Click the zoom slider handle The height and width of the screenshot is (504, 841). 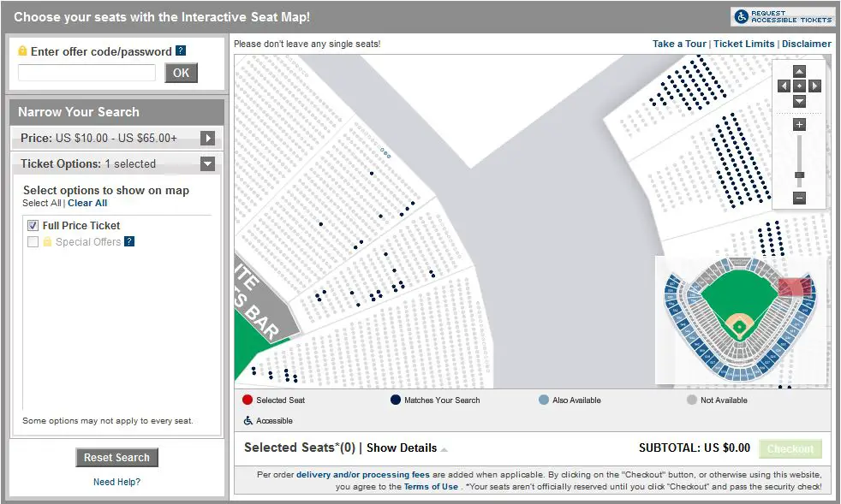coord(799,175)
